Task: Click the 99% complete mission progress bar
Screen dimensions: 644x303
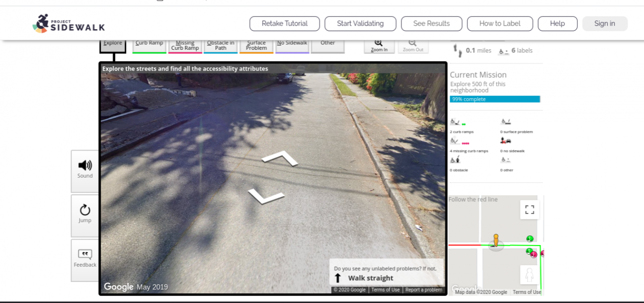Action: pos(495,99)
